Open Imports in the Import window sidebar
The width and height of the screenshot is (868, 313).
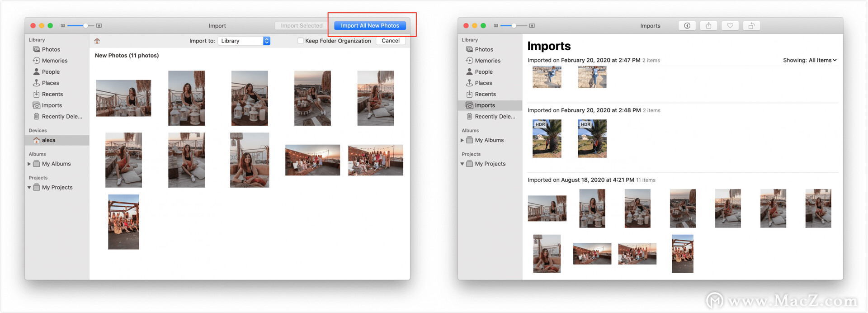pos(57,105)
